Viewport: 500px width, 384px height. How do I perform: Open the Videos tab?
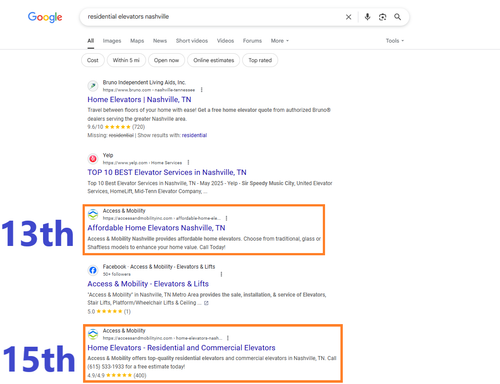click(225, 41)
